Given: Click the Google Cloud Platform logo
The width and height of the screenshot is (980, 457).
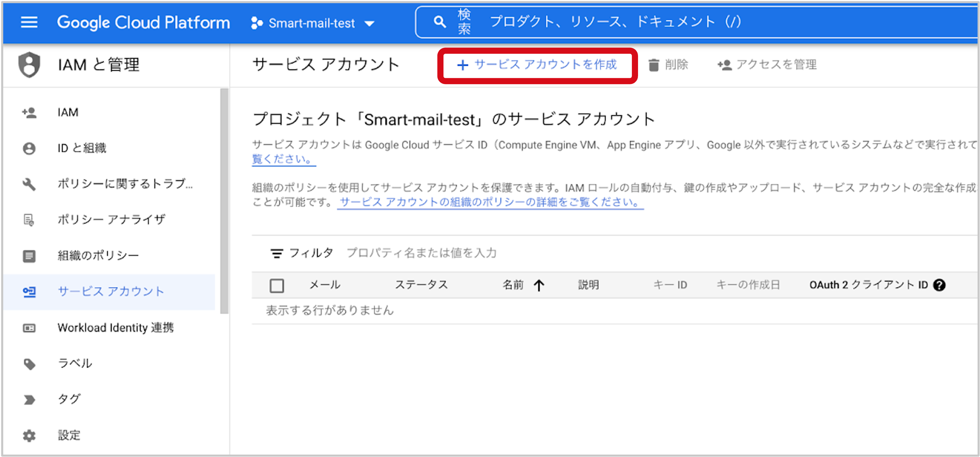Looking at the screenshot, I should [x=143, y=23].
